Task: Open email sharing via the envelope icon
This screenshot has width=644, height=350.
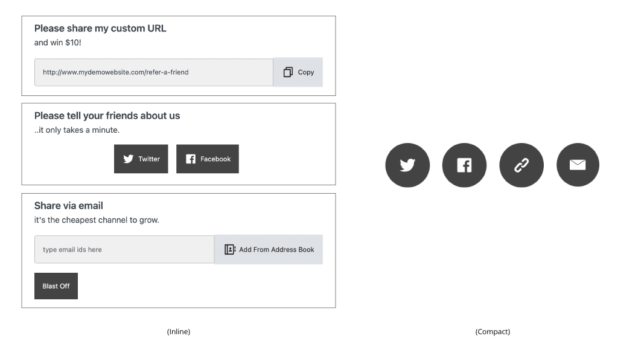Action: pyautogui.click(x=578, y=165)
